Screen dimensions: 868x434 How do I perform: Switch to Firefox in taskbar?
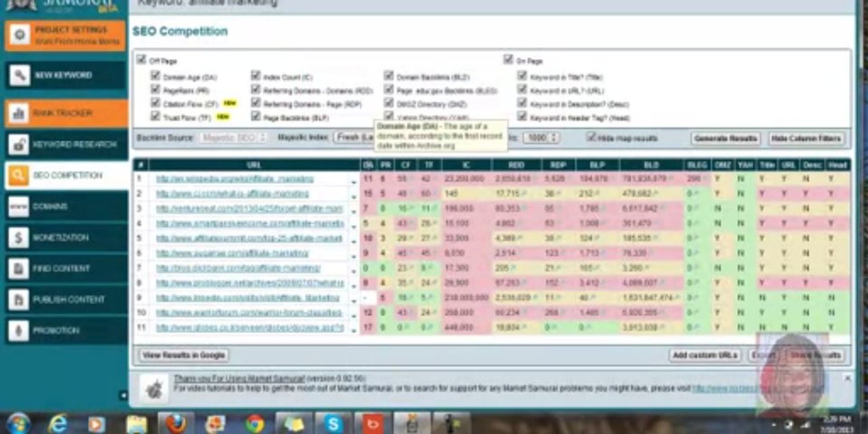click(x=176, y=424)
